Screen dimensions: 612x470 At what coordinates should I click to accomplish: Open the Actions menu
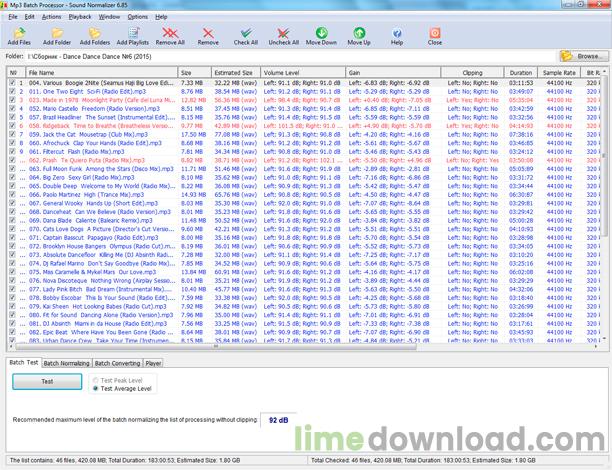tap(52, 17)
